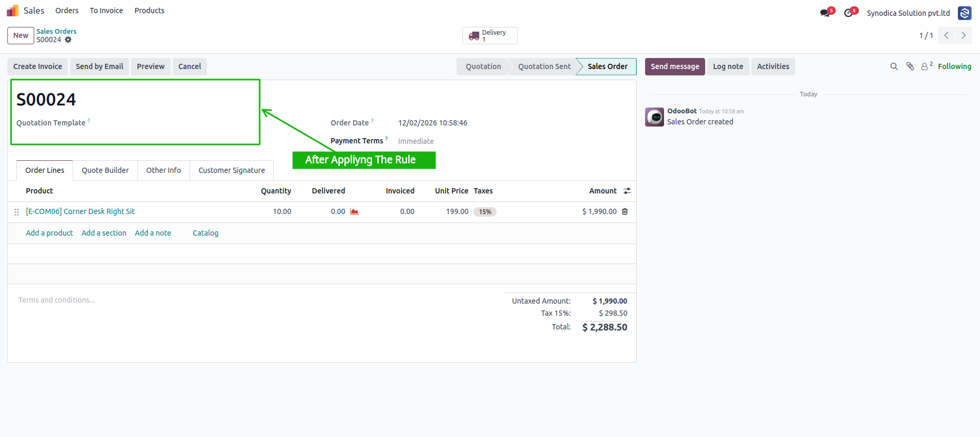This screenshot has width=980, height=437.
Task: Click the Delivery truck smart button
Action: [490, 35]
